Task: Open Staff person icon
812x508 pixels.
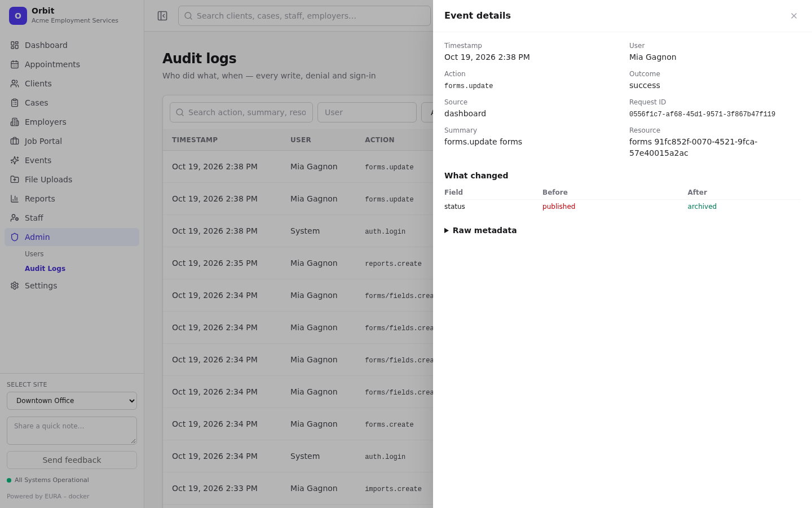Action: click(15, 218)
